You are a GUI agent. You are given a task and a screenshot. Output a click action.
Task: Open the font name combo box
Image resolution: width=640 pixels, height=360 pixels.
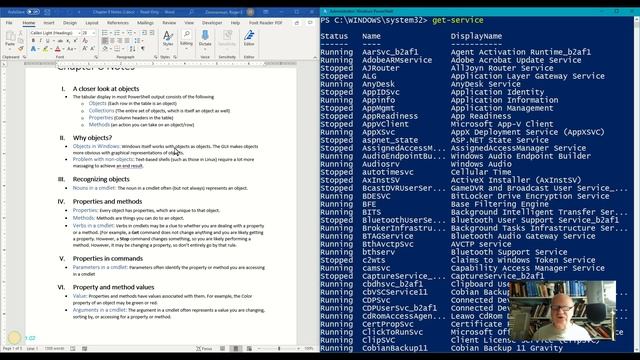point(55,33)
